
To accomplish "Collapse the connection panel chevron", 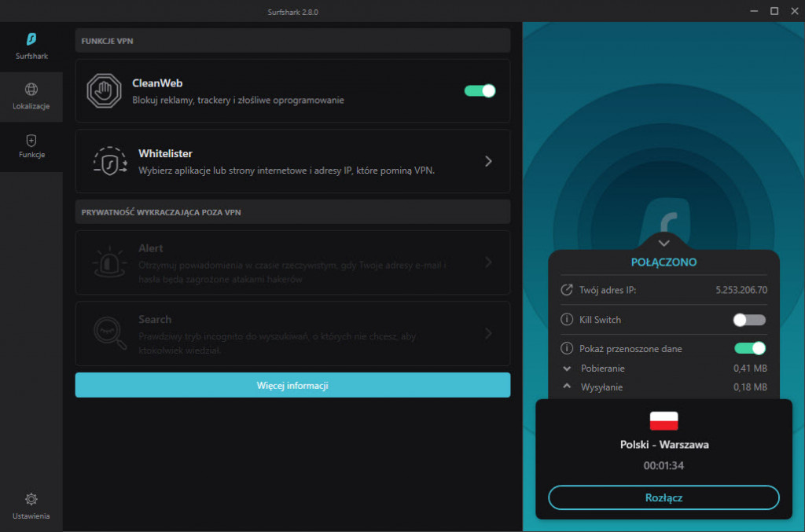I will point(663,243).
